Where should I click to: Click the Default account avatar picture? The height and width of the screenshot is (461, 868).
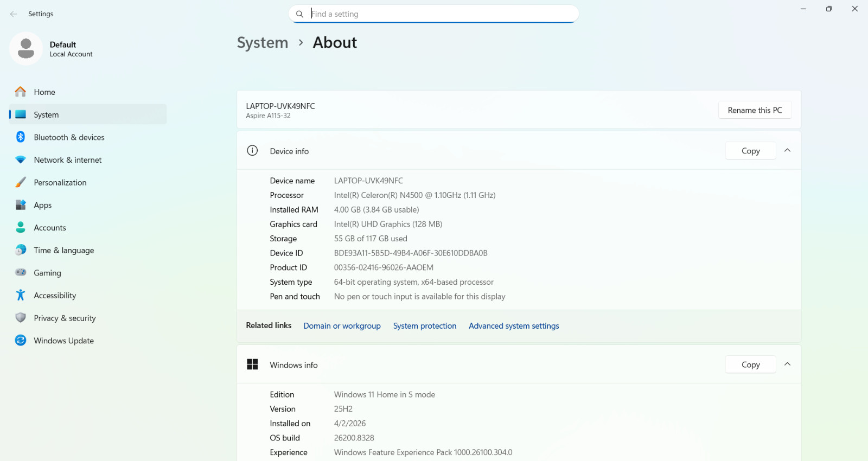tap(26, 49)
